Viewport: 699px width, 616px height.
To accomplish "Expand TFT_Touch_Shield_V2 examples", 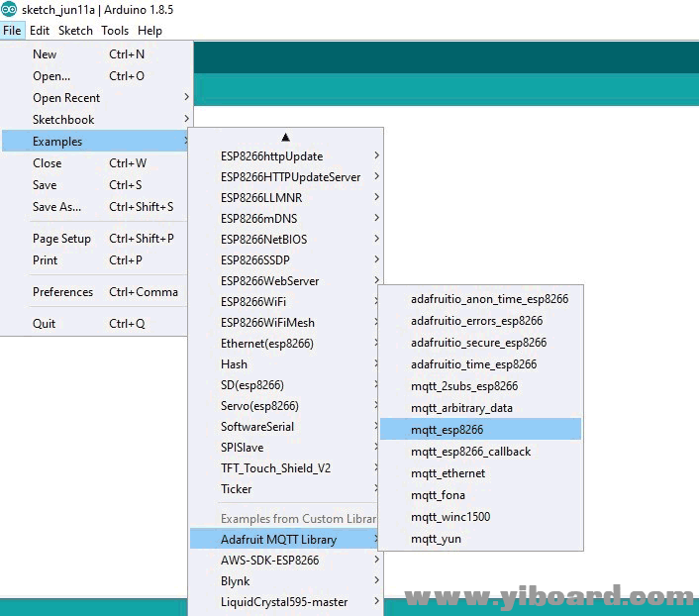I will [x=284, y=468].
